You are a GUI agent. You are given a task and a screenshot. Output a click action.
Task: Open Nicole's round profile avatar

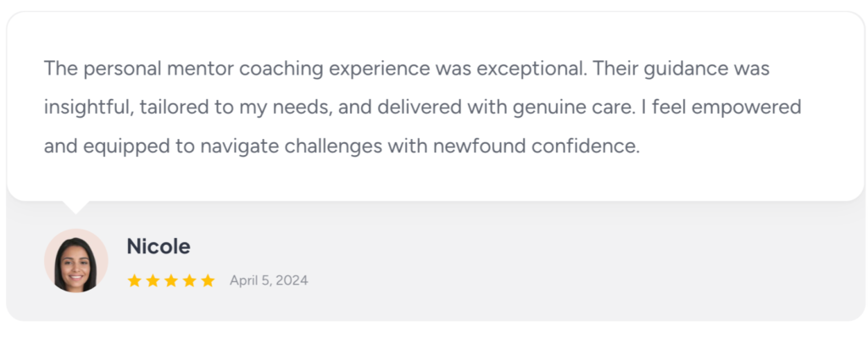click(75, 261)
